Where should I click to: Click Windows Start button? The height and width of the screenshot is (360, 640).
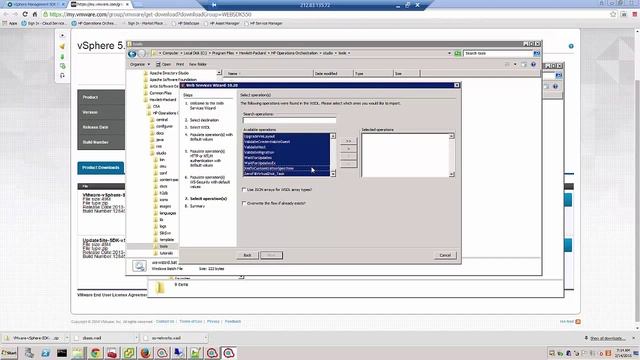click(9, 353)
